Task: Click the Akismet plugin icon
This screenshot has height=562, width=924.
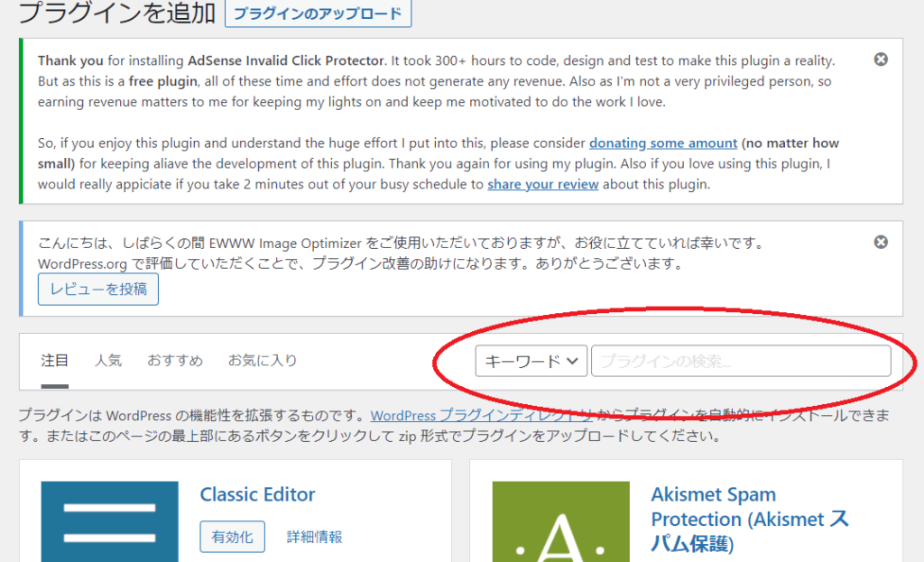Action: pos(560,521)
